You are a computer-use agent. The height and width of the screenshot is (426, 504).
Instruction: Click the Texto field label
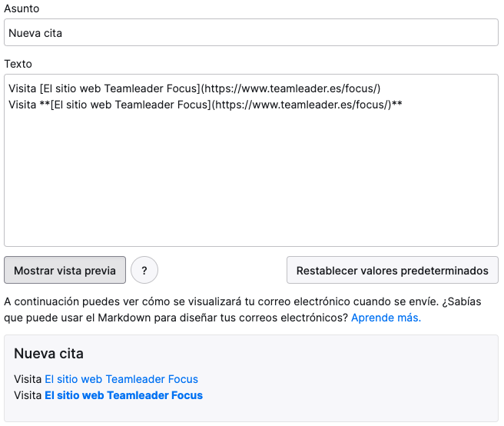tap(18, 64)
